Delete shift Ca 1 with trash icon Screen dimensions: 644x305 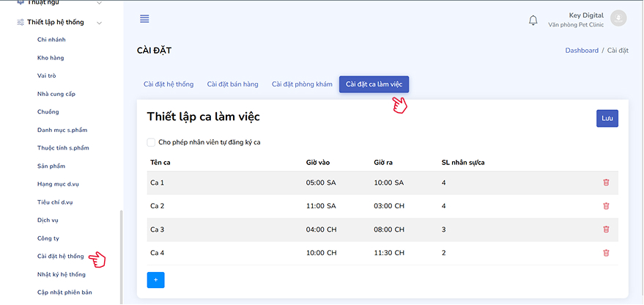tap(605, 183)
